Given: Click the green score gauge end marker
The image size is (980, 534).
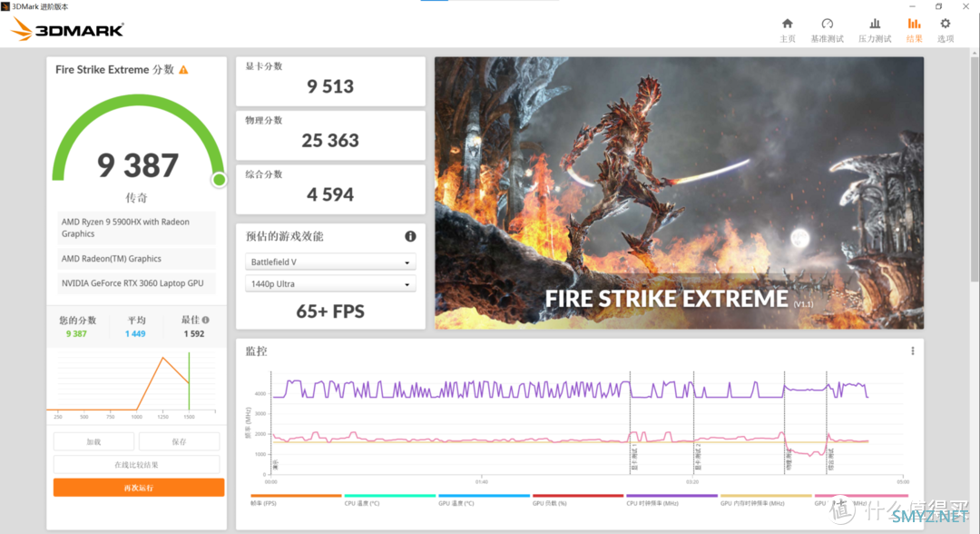Looking at the screenshot, I should (219, 180).
